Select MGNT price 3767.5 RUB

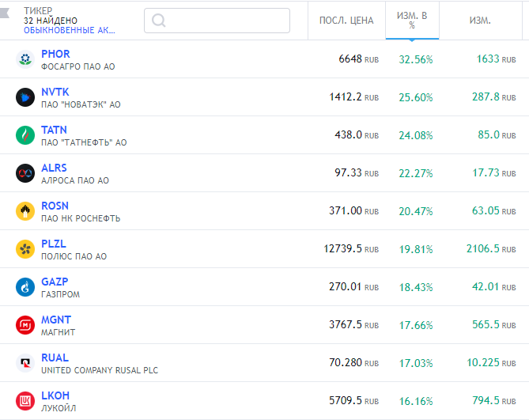tap(354, 325)
